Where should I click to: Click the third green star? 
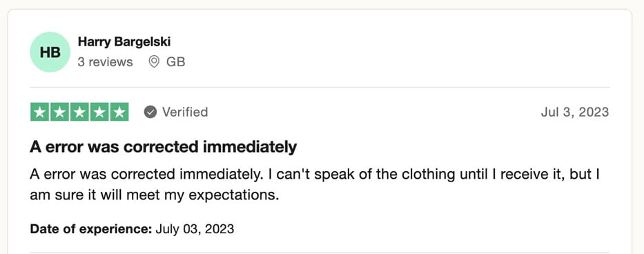(x=79, y=112)
